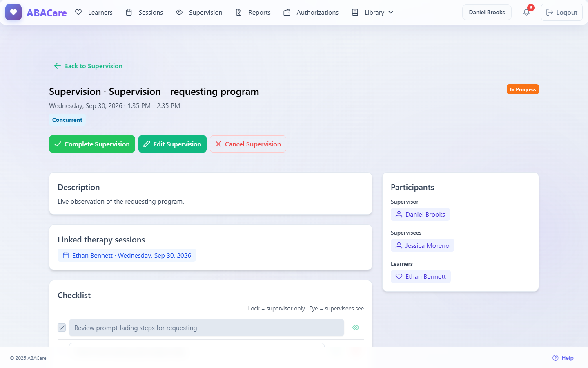Click the Concurrent tag
Image resolution: width=588 pixels, height=368 pixels.
point(67,120)
